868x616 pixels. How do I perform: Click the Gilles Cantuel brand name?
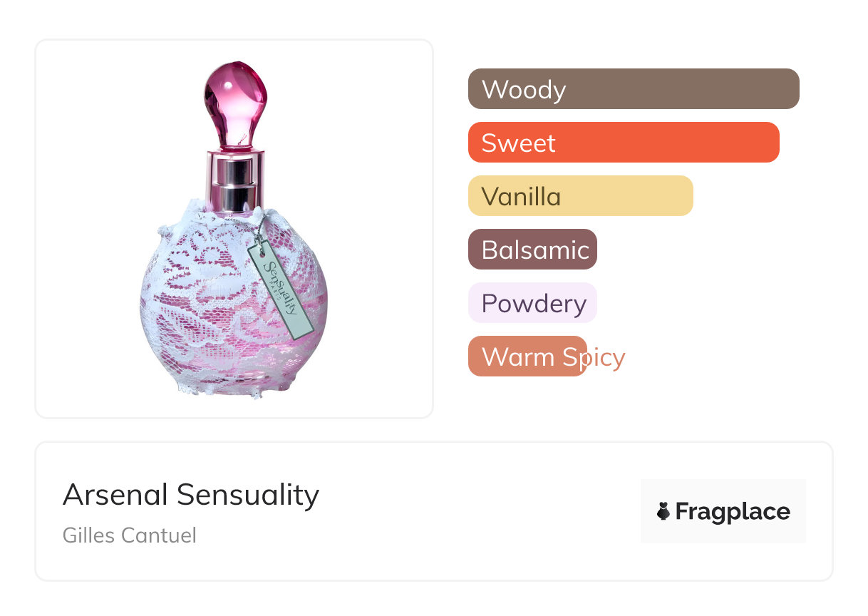click(129, 535)
